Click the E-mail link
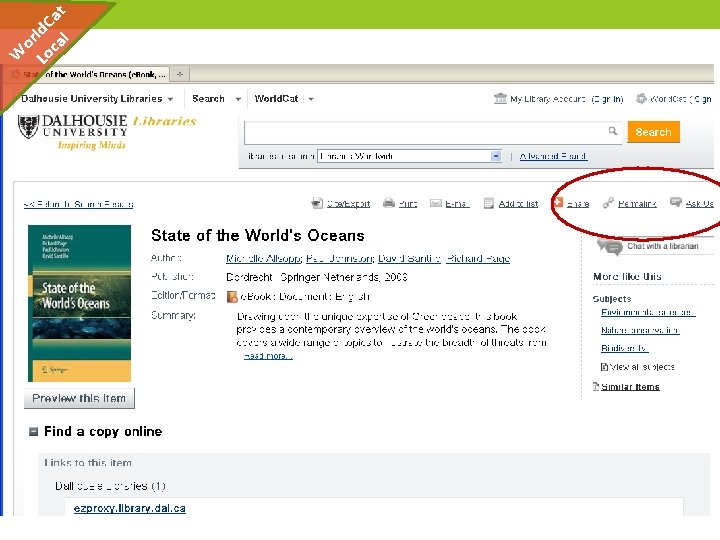Viewport: 720px width, 540px height. 457,203
